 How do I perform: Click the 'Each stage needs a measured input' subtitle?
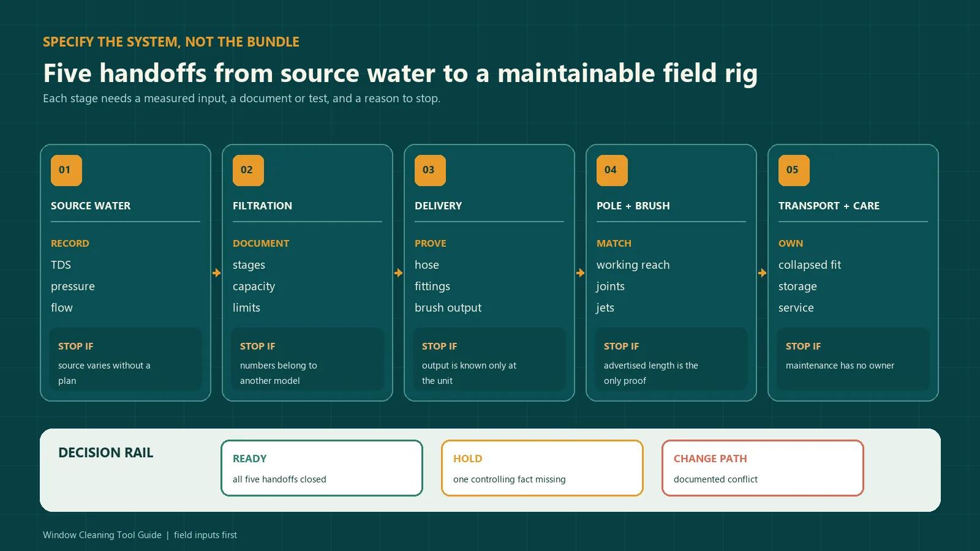pos(241,99)
